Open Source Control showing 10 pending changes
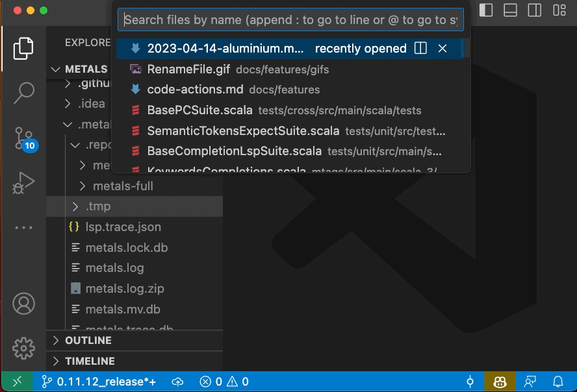Viewport: 577px width, 392px height. click(x=23, y=138)
